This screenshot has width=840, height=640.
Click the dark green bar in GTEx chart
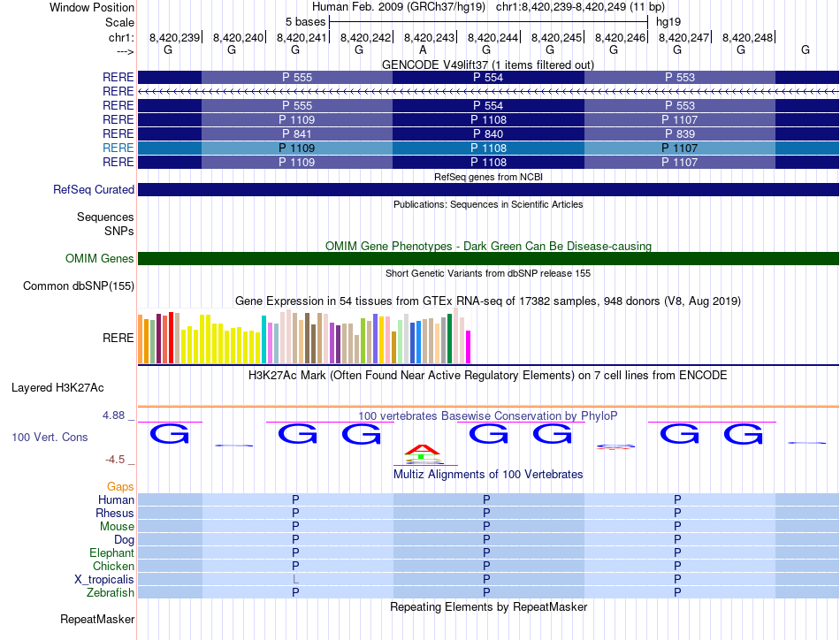[x=449, y=339]
